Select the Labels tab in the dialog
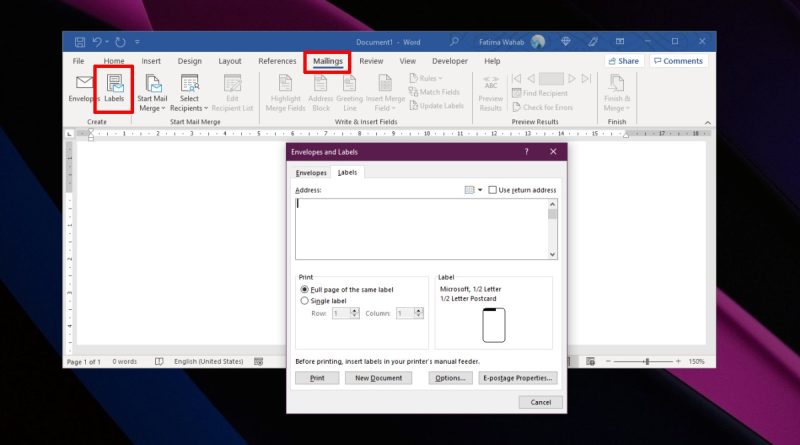The width and height of the screenshot is (800, 445). click(347, 172)
